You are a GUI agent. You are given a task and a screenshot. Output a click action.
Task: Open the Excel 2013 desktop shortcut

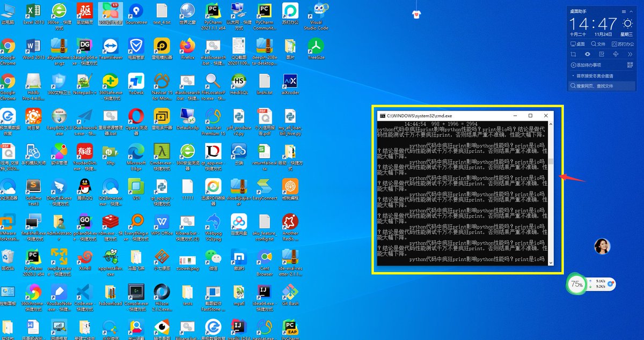click(x=32, y=14)
